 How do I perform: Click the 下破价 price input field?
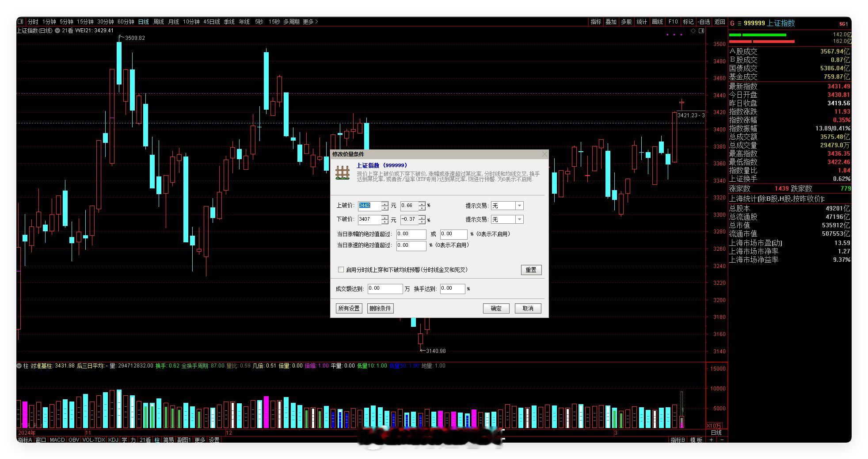click(370, 219)
